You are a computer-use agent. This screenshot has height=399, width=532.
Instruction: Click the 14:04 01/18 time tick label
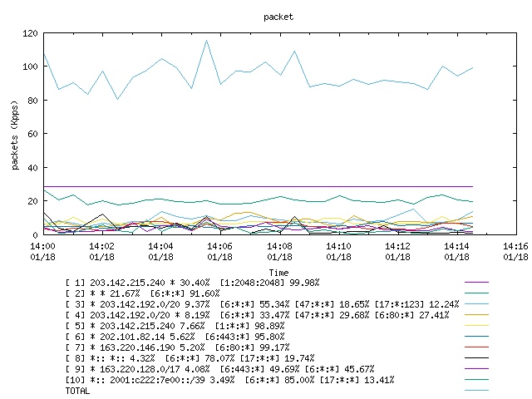tap(160, 251)
